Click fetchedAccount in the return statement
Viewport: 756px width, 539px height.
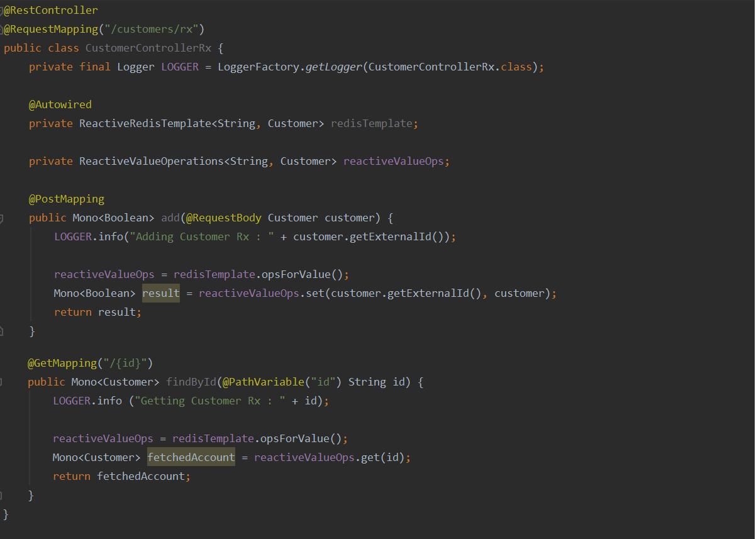(141, 476)
